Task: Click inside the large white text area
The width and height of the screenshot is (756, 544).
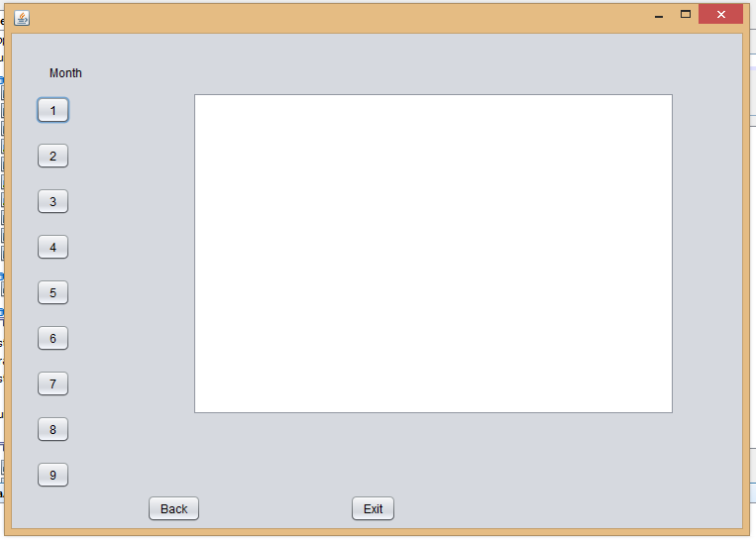Action: point(433,254)
